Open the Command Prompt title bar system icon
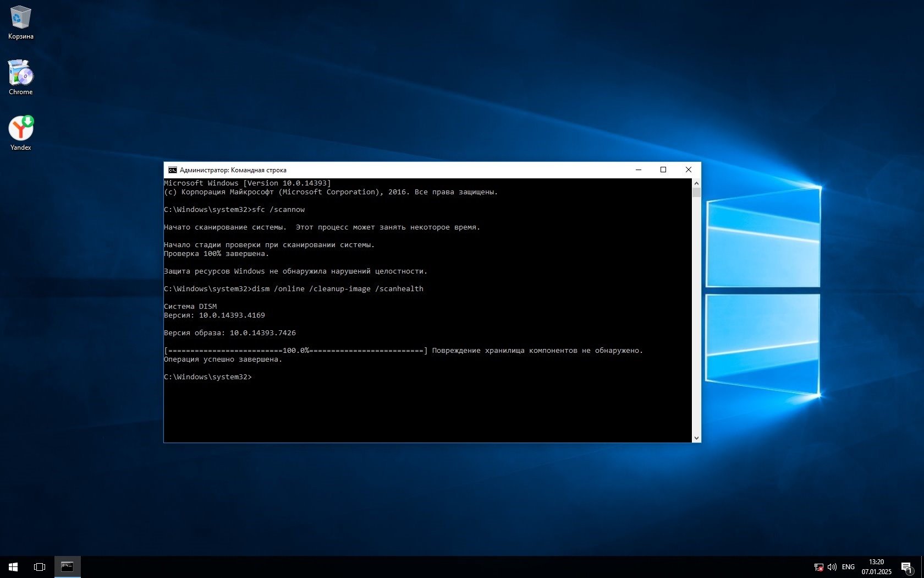924x578 pixels. pyautogui.click(x=173, y=170)
